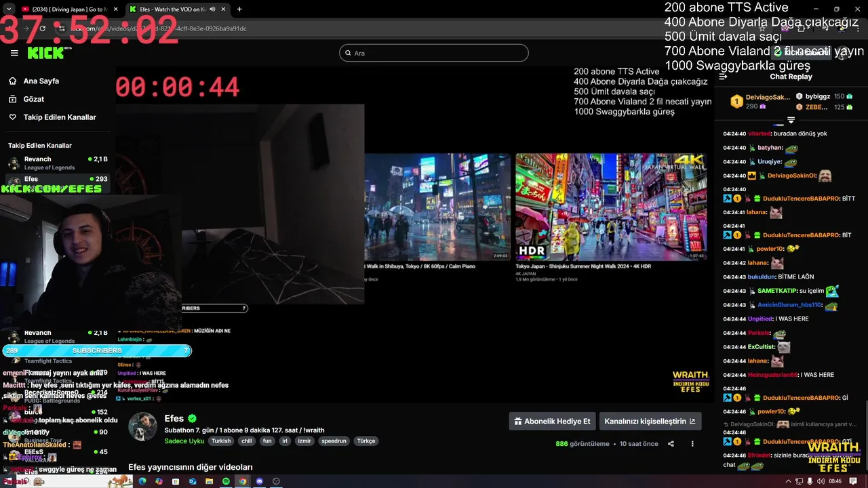Close the Efes VOD tab

tap(223, 9)
